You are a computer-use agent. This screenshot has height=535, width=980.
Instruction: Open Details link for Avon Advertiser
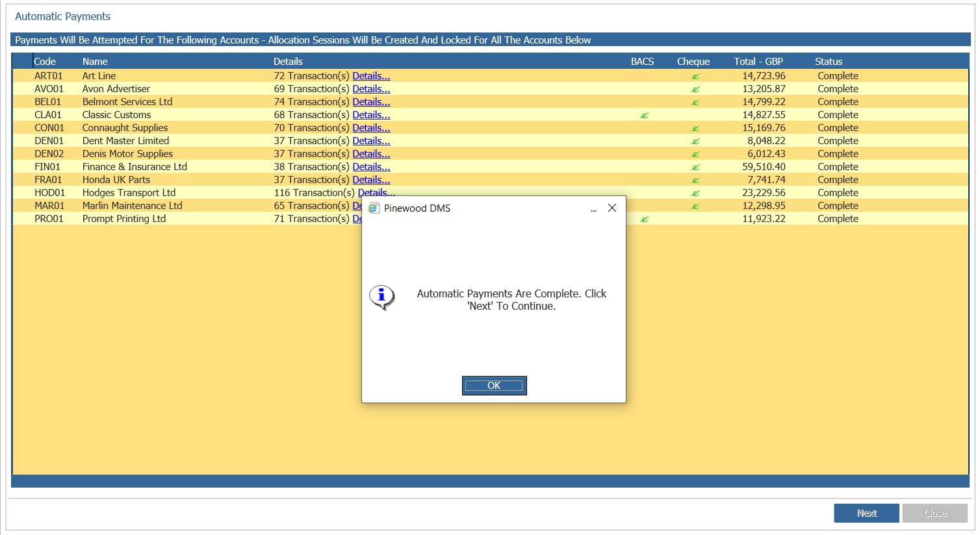[371, 89]
